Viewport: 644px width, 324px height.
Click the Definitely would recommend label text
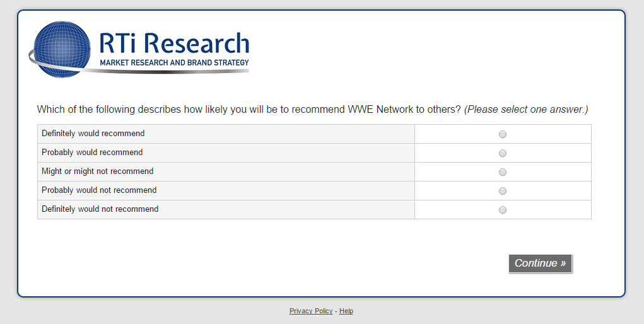point(93,134)
